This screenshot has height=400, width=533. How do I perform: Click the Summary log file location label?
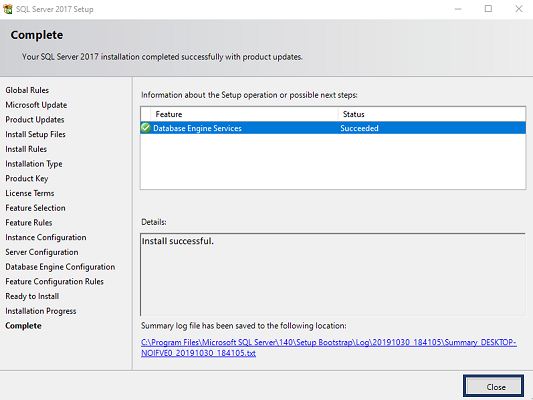244,326
